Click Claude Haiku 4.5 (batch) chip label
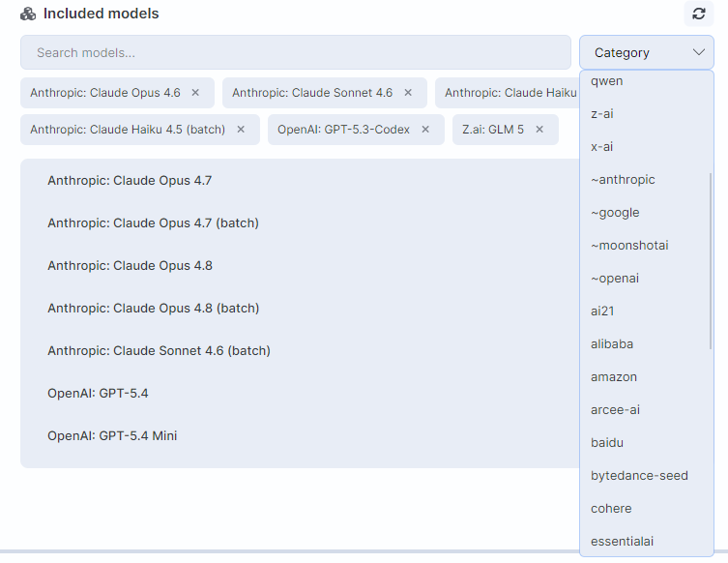 (128, 129)
